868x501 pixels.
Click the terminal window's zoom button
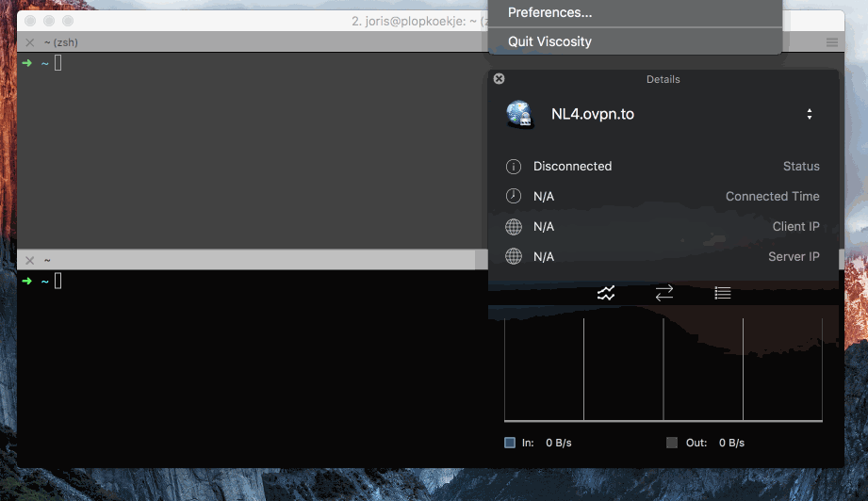(68, 21)
